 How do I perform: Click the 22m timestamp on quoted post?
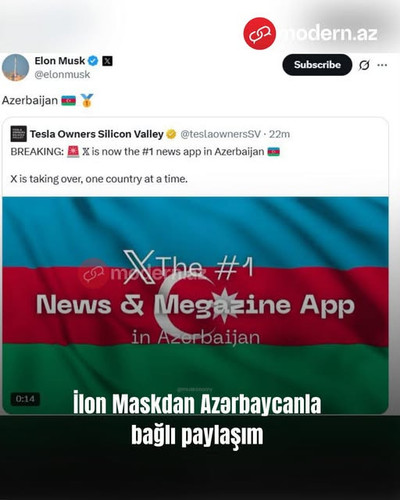tap(279, 134)
